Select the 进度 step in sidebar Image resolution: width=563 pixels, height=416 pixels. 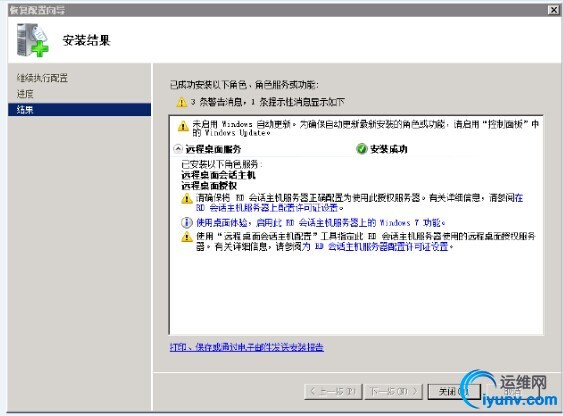click(25, 94)
